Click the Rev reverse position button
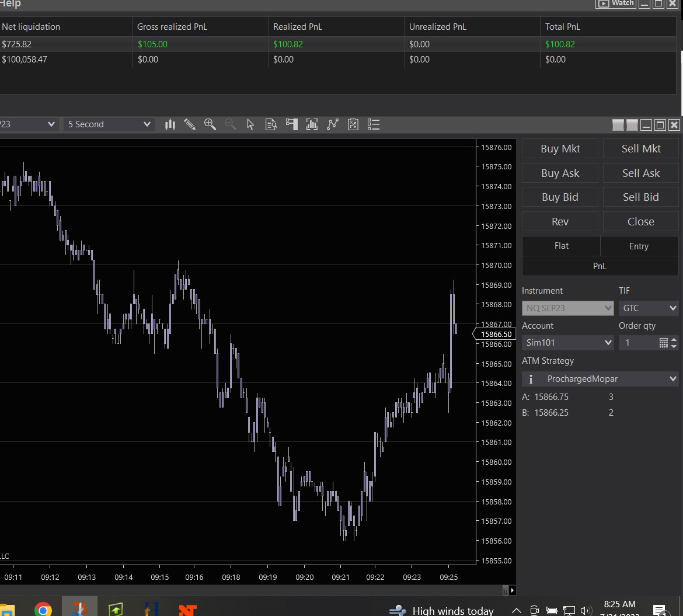This screenshot has width=683, height=616. pyautogui.click(x=560, y=222)
